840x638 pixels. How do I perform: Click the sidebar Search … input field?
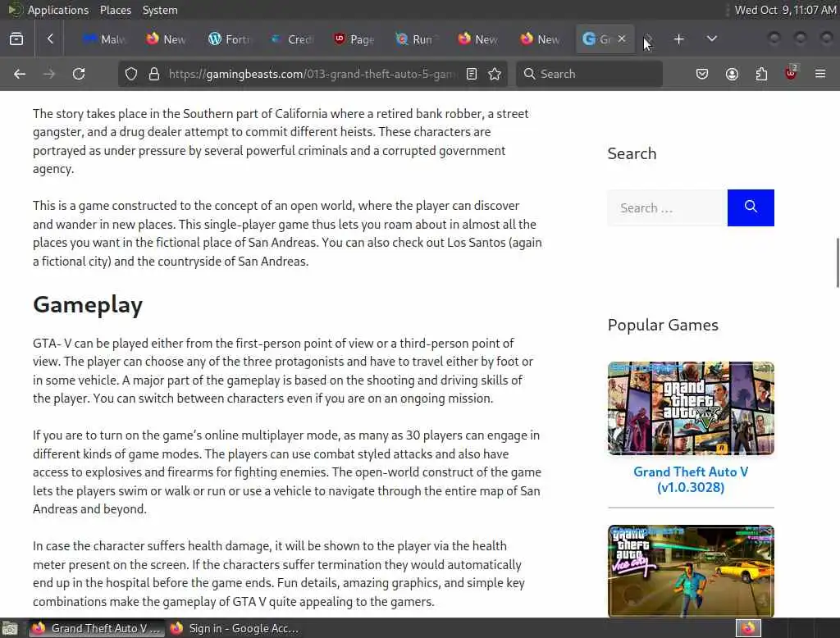pyautogui.click(x=668, y=207)
